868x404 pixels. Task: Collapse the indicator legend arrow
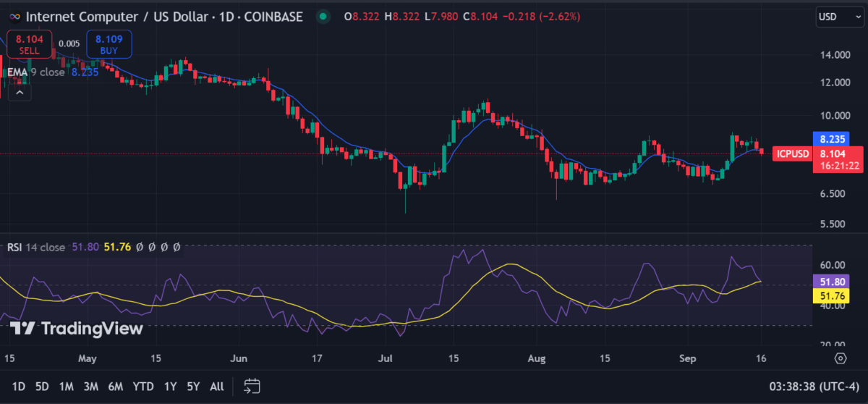tap(19, 93)
